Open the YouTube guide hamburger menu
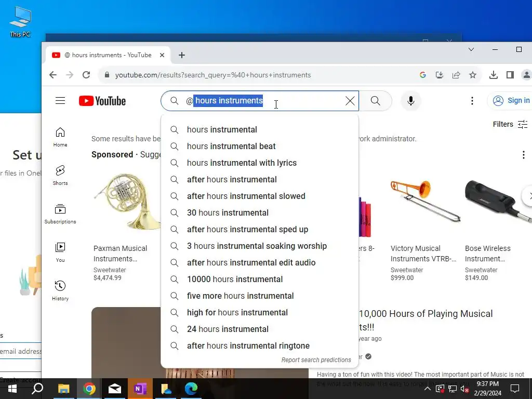This screenshot has height=399, width=532. click(60, 101)
